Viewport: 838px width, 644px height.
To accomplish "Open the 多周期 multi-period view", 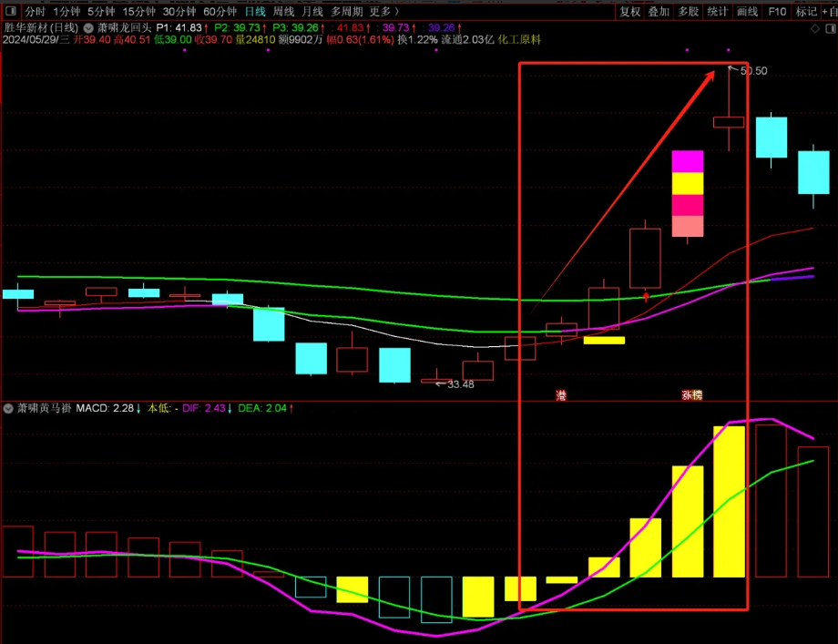I will 346,12.
